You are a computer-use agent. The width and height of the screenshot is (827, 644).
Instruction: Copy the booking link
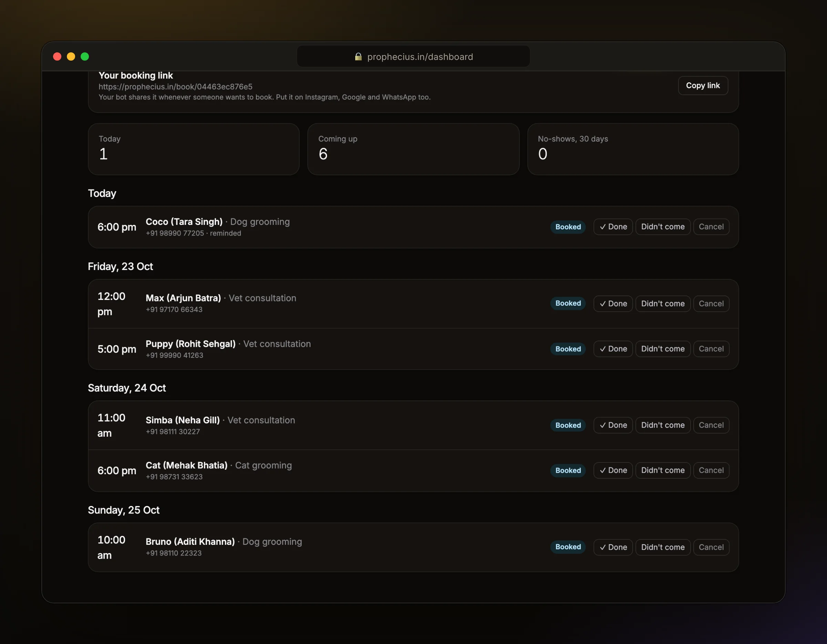click(703, 85)
